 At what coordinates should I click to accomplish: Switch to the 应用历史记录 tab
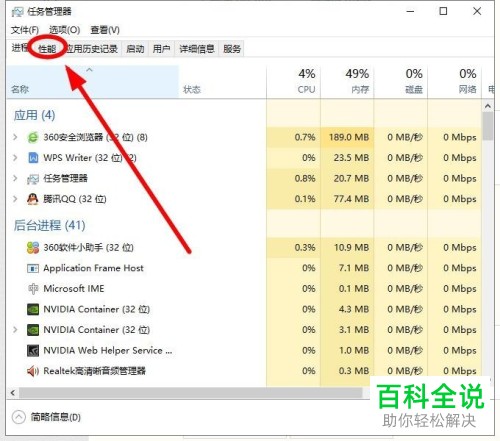92,49
